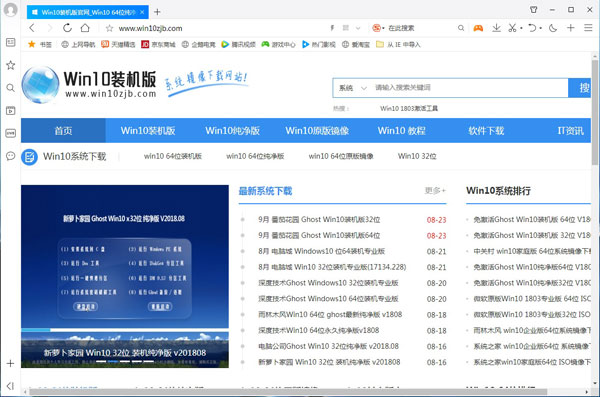
Task: Open the 腾讯视频 bookmark
Action: (238, 44)
